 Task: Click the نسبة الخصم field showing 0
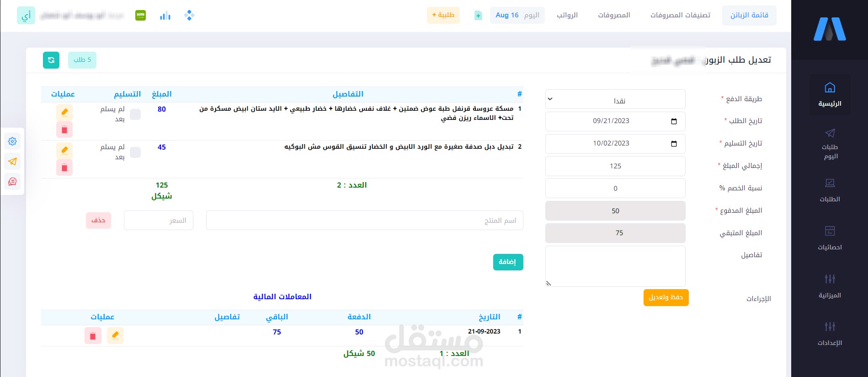[x=615, y=188]
